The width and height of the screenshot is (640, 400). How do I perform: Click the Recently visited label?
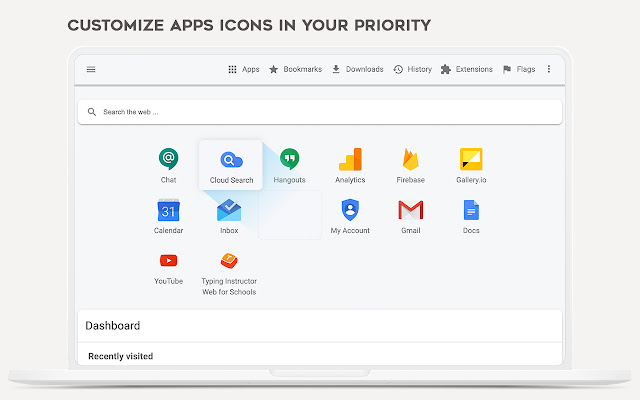click(x=120, y=356)
